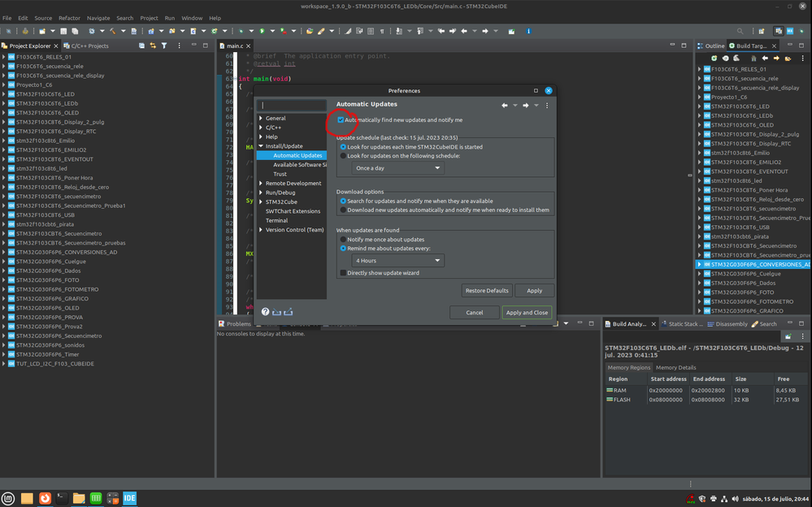The height and width of the screenshot is (507, 812).
Task: Uncheck 'Automatically find new updates and notify me'
Action: click(x=341, y=119)
